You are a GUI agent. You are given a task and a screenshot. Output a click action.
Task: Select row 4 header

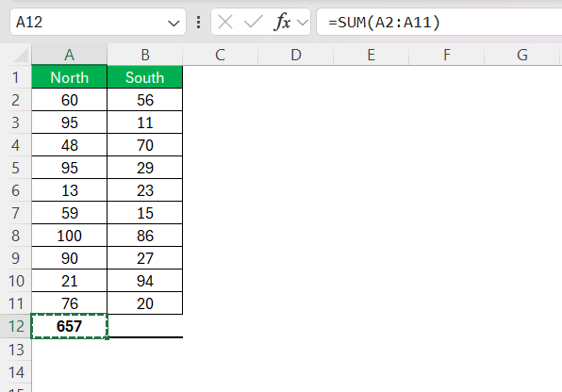click(15, 145)
